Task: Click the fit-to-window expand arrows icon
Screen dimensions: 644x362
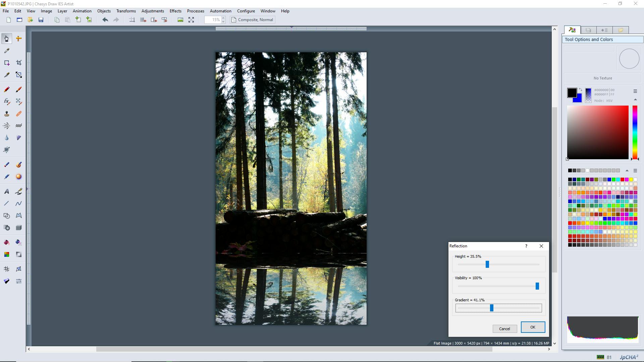Action: pos(191,20)
